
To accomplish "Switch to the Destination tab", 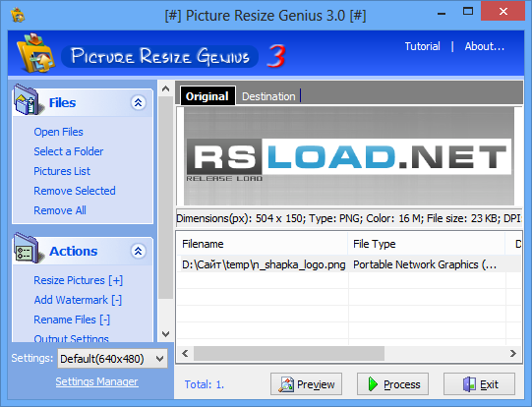I will [x=268, y=96].
